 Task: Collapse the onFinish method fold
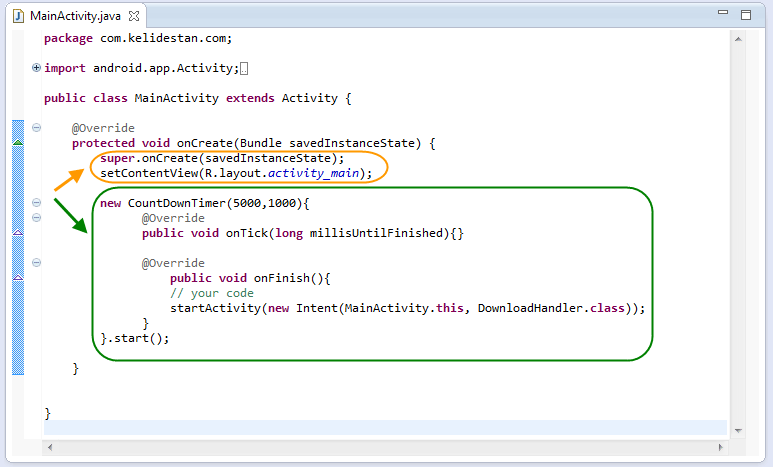[36, 263]
